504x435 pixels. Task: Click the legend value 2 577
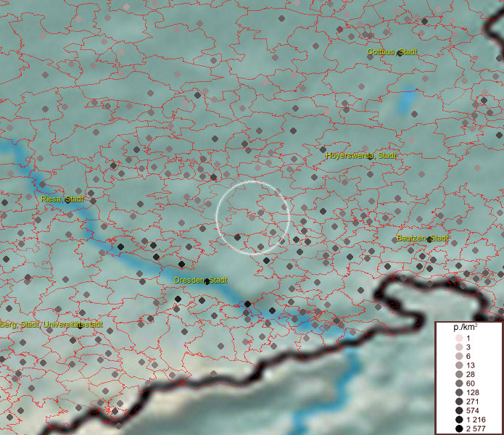[476, 428]
